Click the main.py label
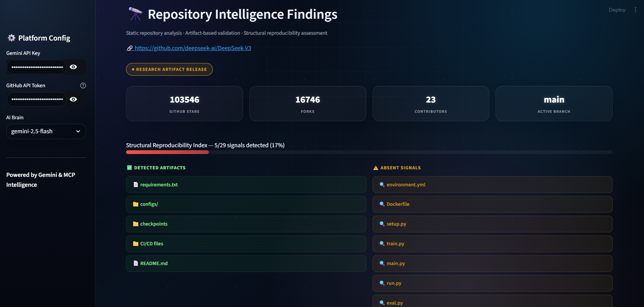Screen dimensions: 644x307 pyautogui.click(x=396, y=263)
